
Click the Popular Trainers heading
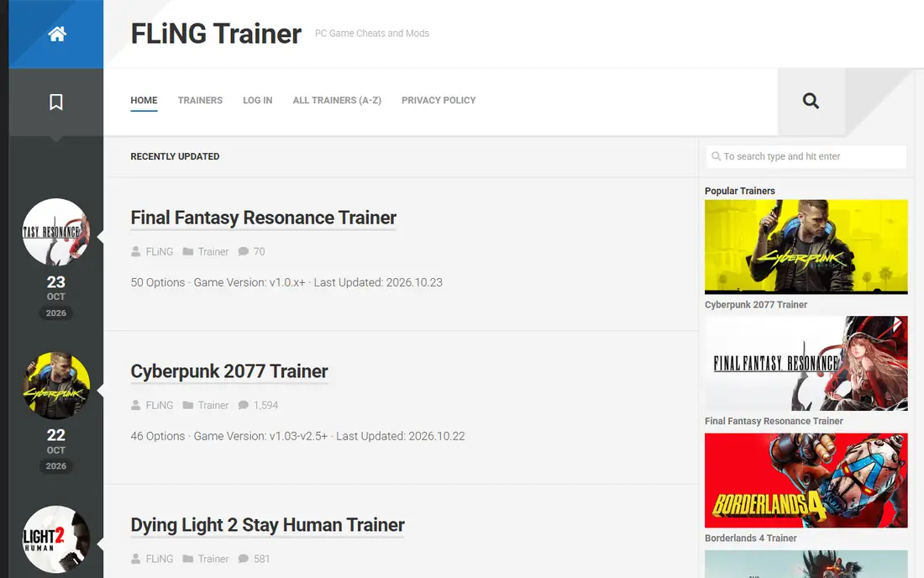[x=739, y=191]
